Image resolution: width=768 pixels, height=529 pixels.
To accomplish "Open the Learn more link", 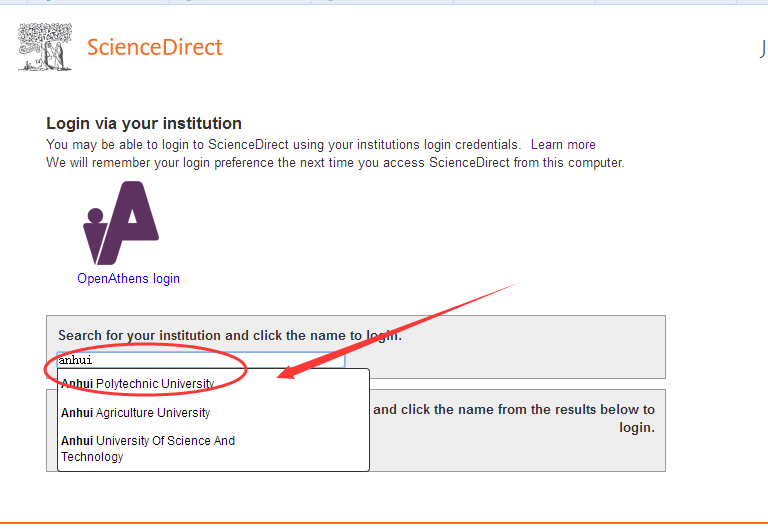I will [563, 145].
